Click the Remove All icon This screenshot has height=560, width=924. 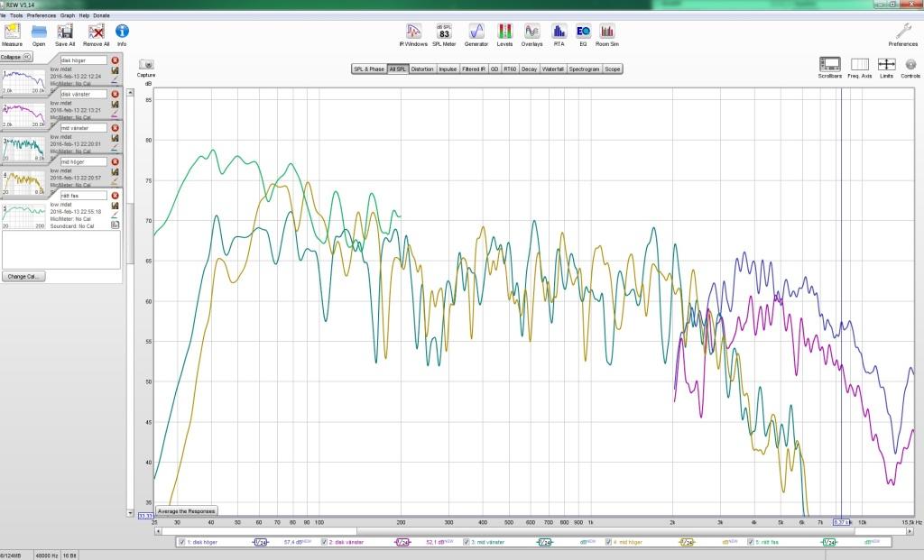(x=96, y=32)
